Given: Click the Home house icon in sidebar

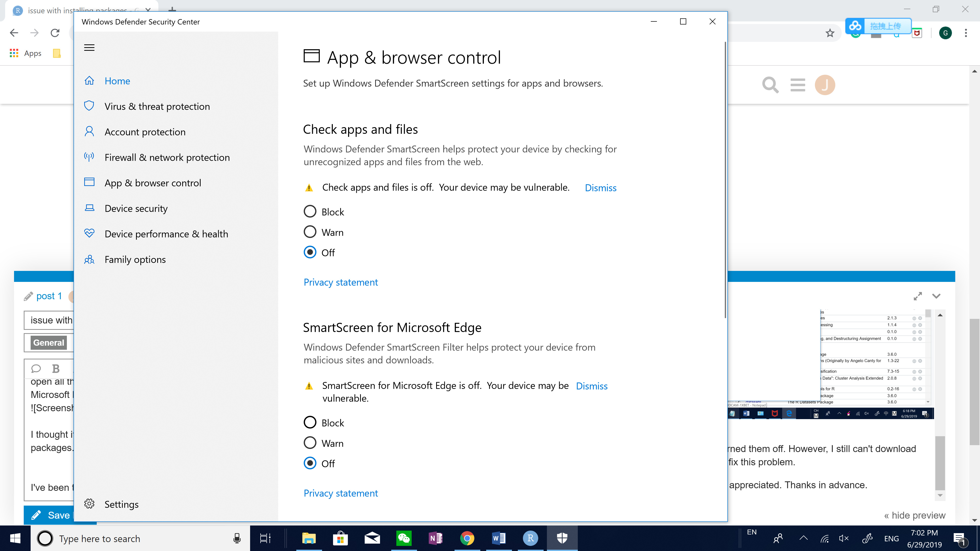Looking at the screenshot, I should click(89, 81).
